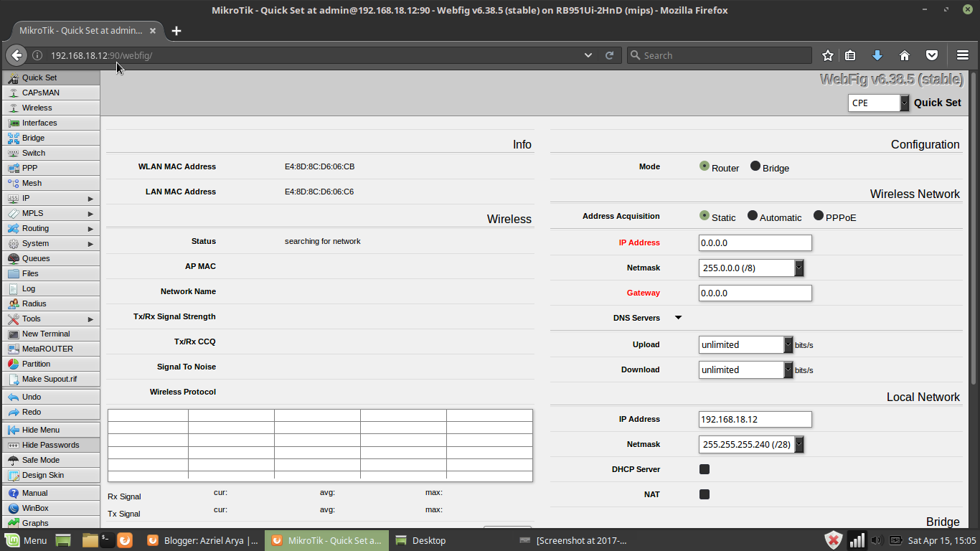The image size is (980, 551).
Task: Expand the DNS Servers arrow
Action: tap(678, 317)
